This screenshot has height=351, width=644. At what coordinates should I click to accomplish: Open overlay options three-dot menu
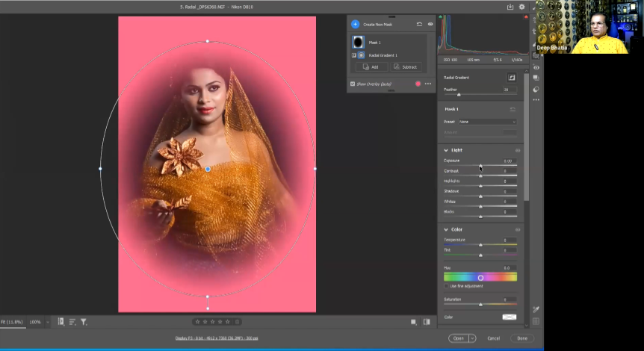pyautogui.click(x=428, y=84)
